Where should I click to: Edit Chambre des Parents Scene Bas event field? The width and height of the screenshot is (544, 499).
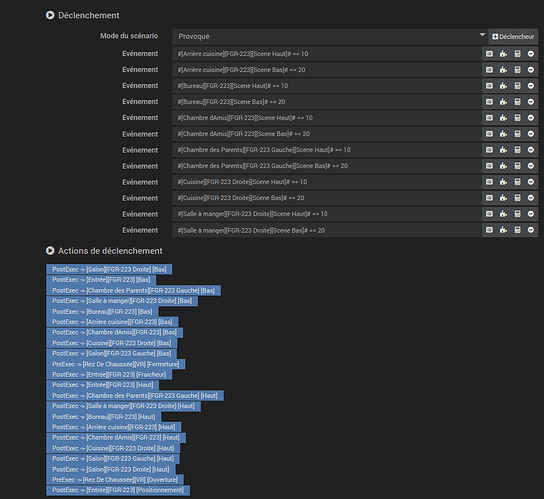tap(327, 166)
